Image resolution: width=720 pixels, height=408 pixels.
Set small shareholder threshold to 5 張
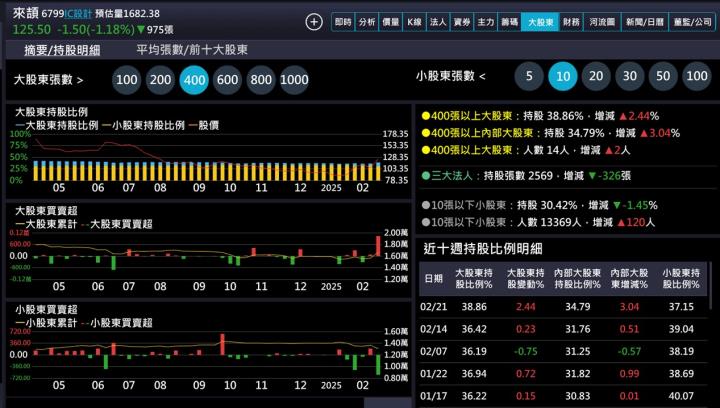(529, 76)
